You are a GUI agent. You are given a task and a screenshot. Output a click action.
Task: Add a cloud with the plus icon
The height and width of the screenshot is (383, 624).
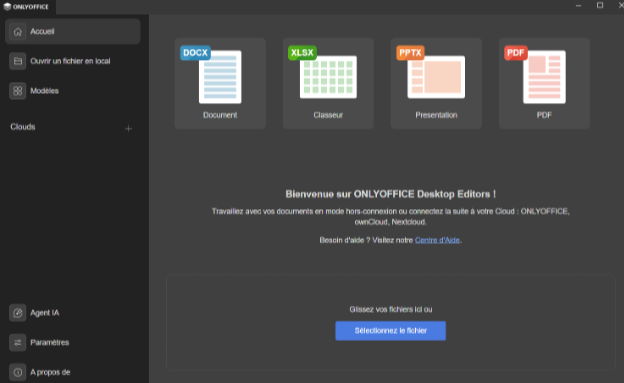tap(128, 129)
